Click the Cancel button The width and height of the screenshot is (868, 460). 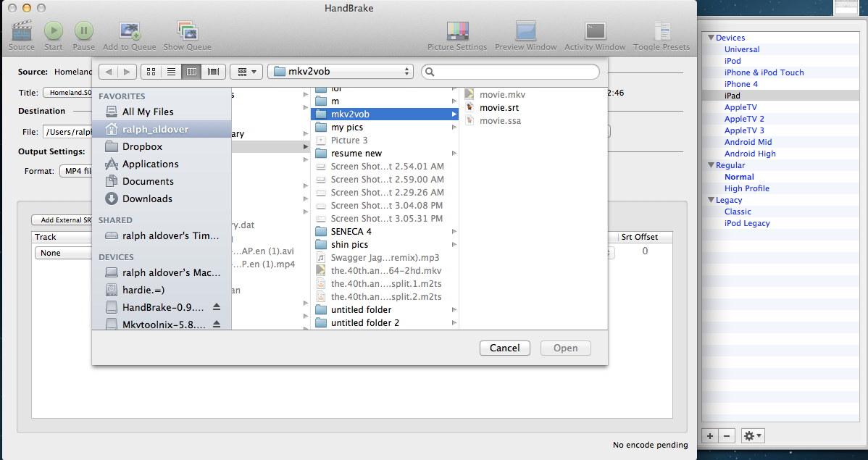[x=505, y=348]
